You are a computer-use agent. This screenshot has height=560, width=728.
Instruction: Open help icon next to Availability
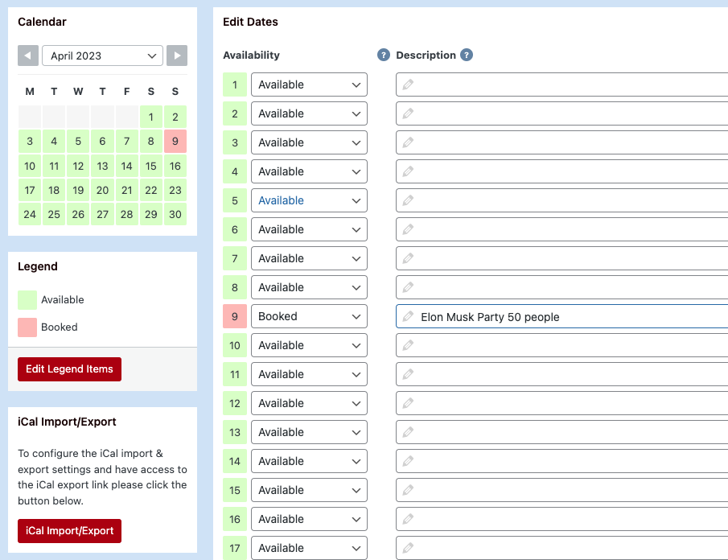[x=384, y=55]
